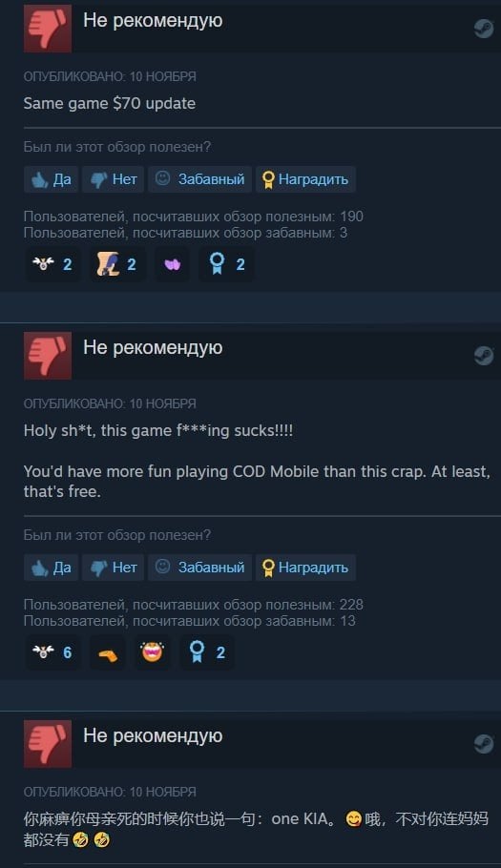Mark the first review helpful with "Да"
The height and width of the screenshot is (868, 501).
[51, 179]
